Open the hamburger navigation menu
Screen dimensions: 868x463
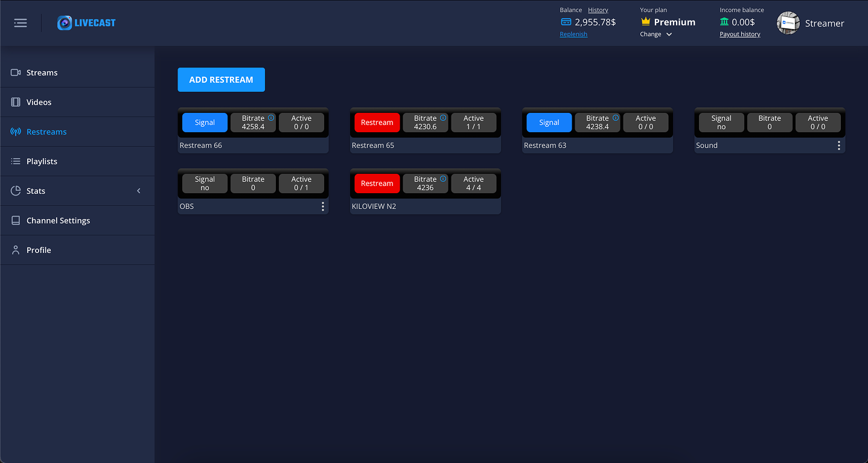(x=20, y=23)
